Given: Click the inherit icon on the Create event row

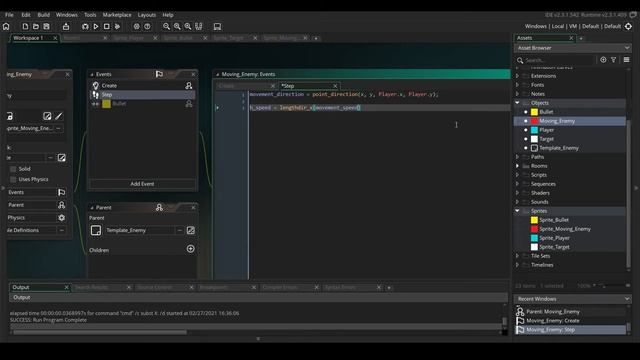Looking at the screenshot, I should tap(189, 86).
